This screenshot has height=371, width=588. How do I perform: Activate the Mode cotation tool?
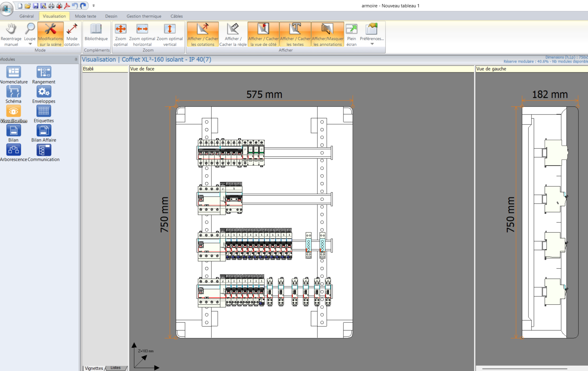coord(72,34)
